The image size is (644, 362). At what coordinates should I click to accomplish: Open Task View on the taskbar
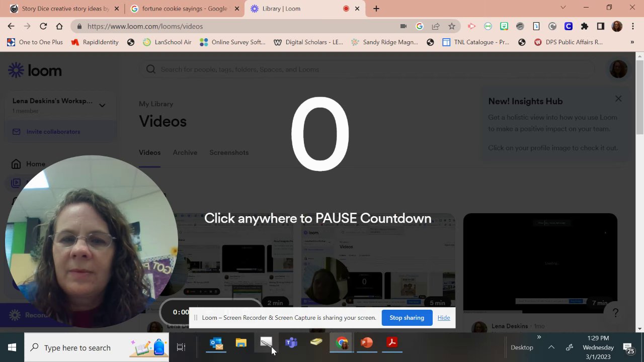click(181, 347)
